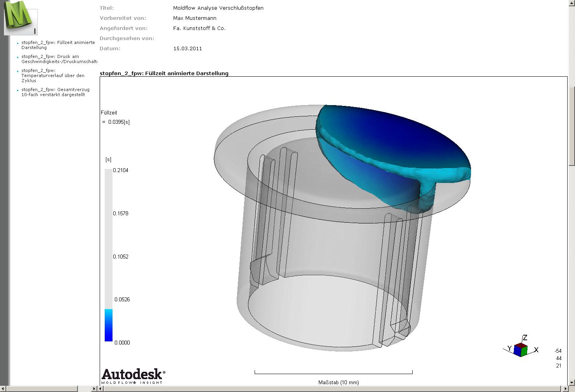Screen dimensions: 575x392
Task: Click the sidebar scroll-left arrow
Action: pos(3,388)
